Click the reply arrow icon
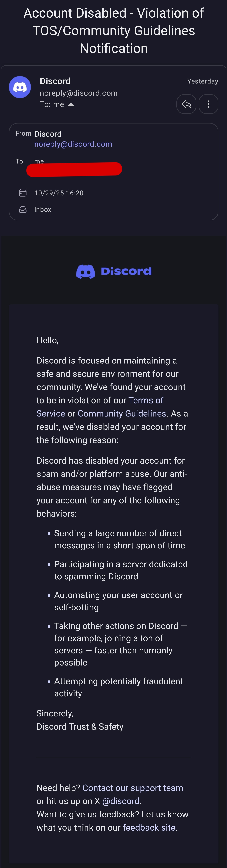The height and width of the screenshot is (868, 227). tap(186, 104)
